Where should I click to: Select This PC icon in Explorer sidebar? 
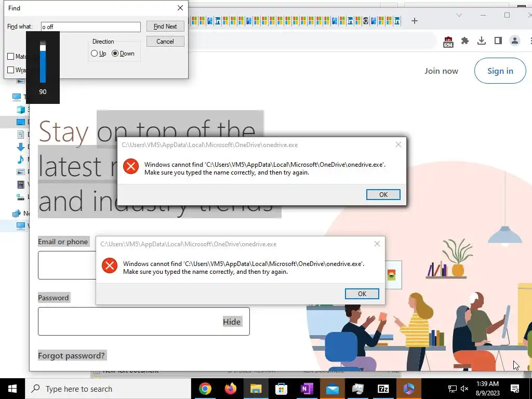point(16,97)
